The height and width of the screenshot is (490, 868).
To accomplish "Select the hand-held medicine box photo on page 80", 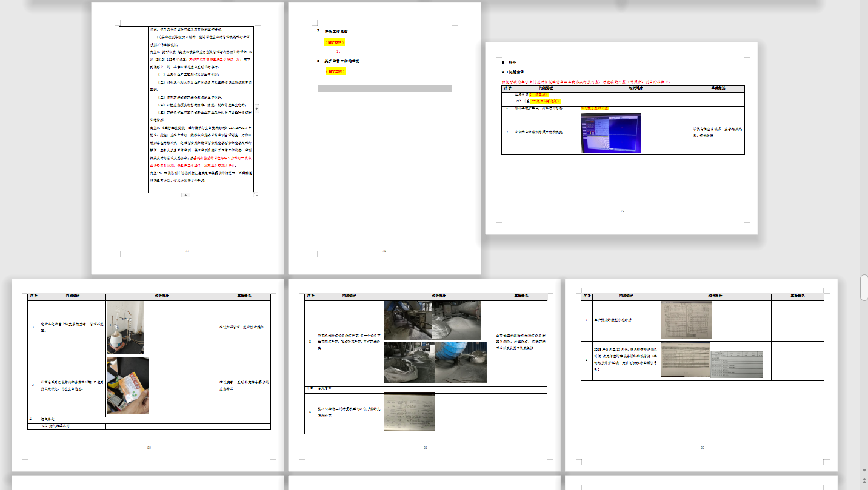I will coord(127,386).
